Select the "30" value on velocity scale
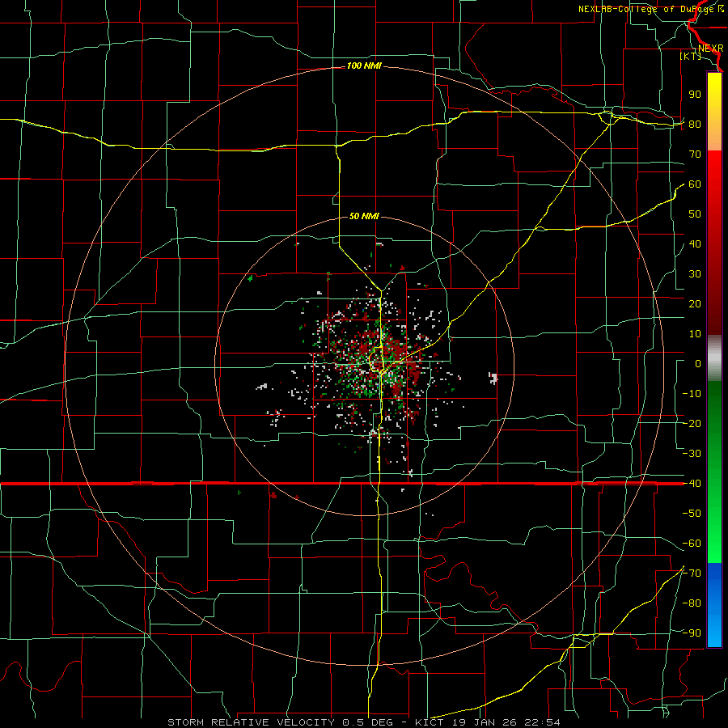This screenshot has width=728, height=728. coord(695,274)
